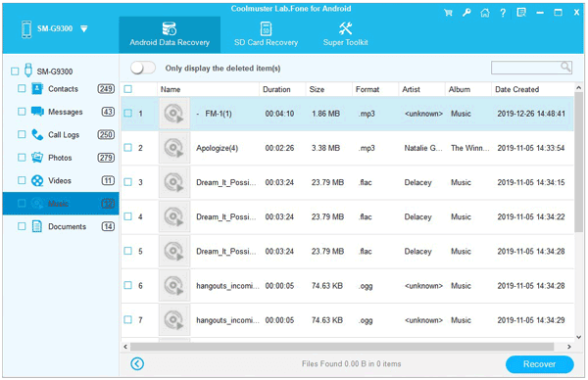
Task: Click the Messages count badge 43
Action: click(x=108, y=112)
